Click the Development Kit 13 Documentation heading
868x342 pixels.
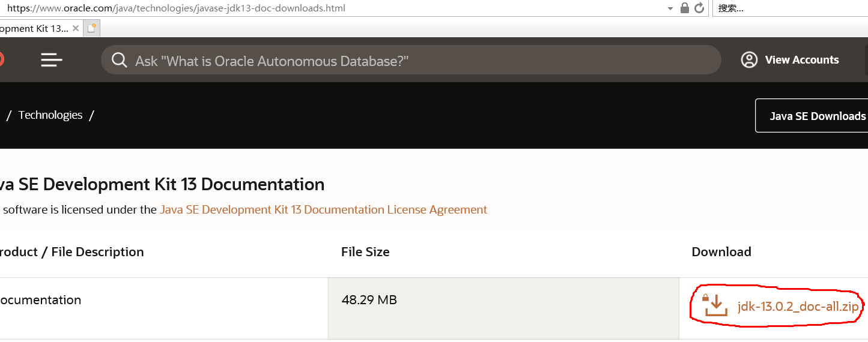(162, 184)
